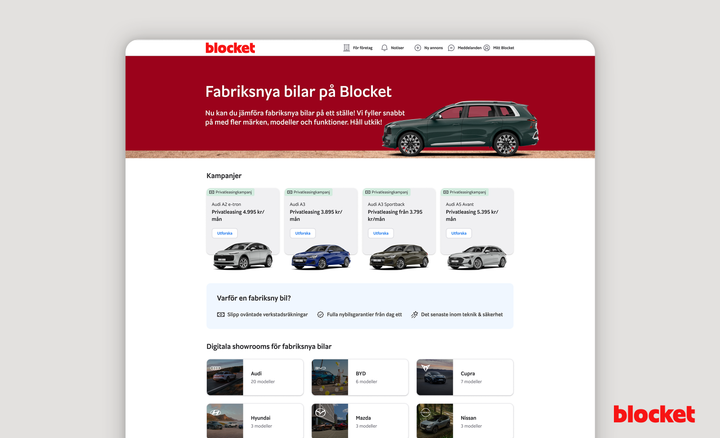The width and height of the screenshot is (720, 438).
Task: Click the Kampanjer section heading
Action: [224, 176]
